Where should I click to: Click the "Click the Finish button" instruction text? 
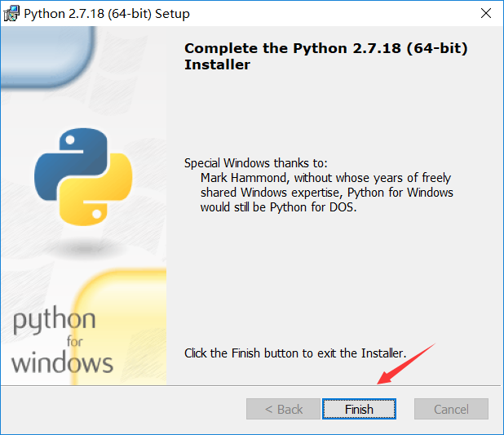point(295,353)
